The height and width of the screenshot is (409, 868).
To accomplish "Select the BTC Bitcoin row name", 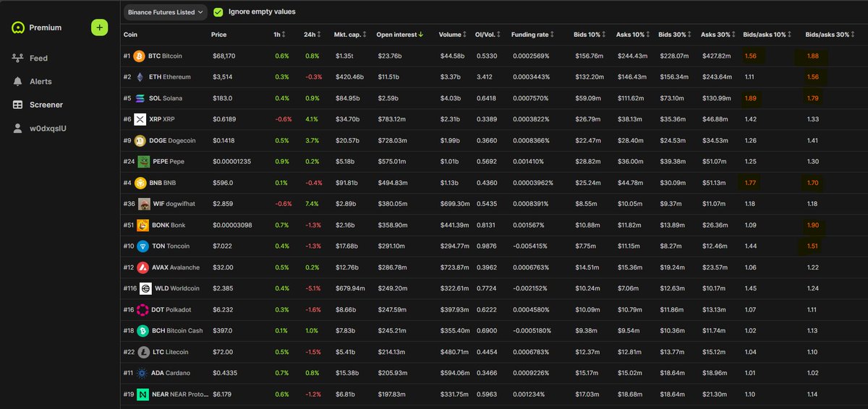I will [x=165, y=56].
